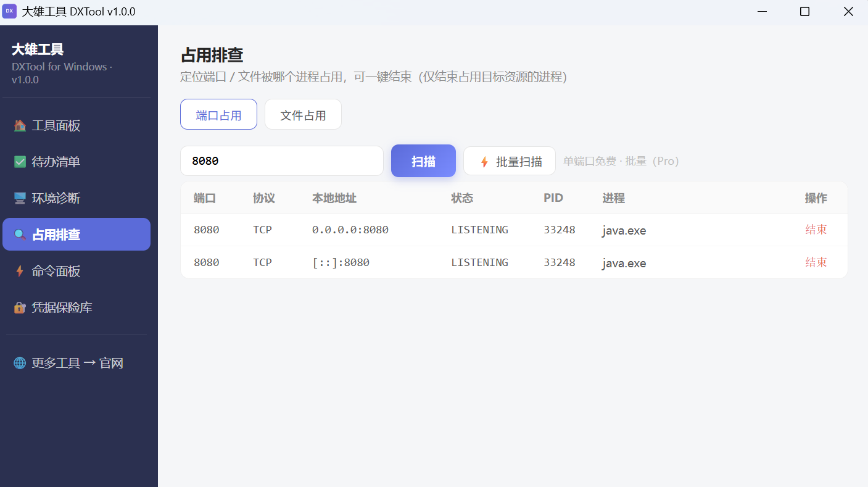Click the 批量扫描 button
The image size is (868, 487).
[510, 161]
